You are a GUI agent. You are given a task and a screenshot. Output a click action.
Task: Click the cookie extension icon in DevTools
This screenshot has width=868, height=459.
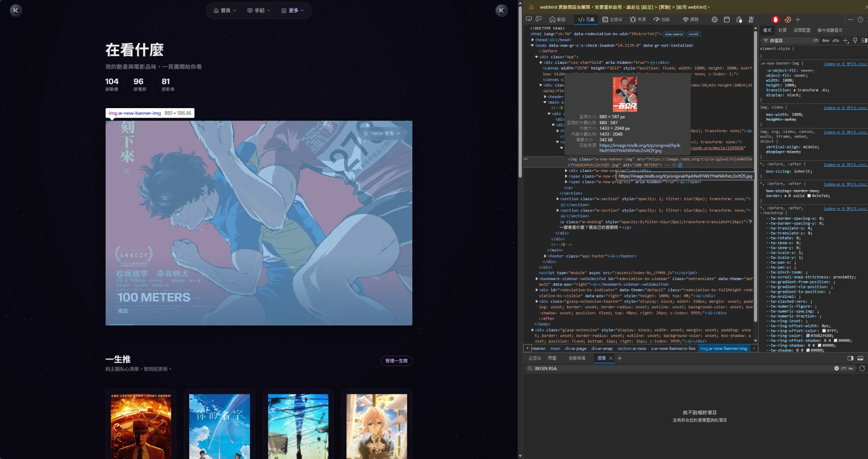tap(787, 20)
